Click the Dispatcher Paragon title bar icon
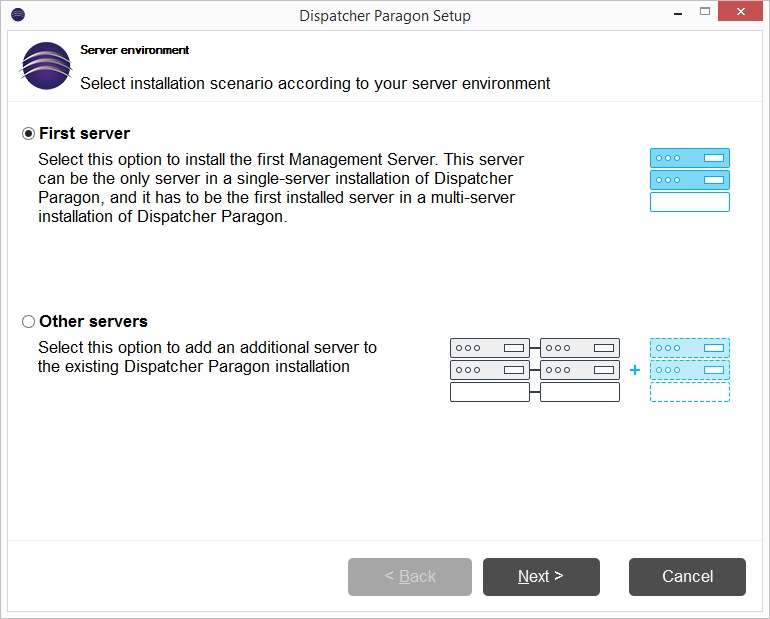 click(x=18, y=15)
